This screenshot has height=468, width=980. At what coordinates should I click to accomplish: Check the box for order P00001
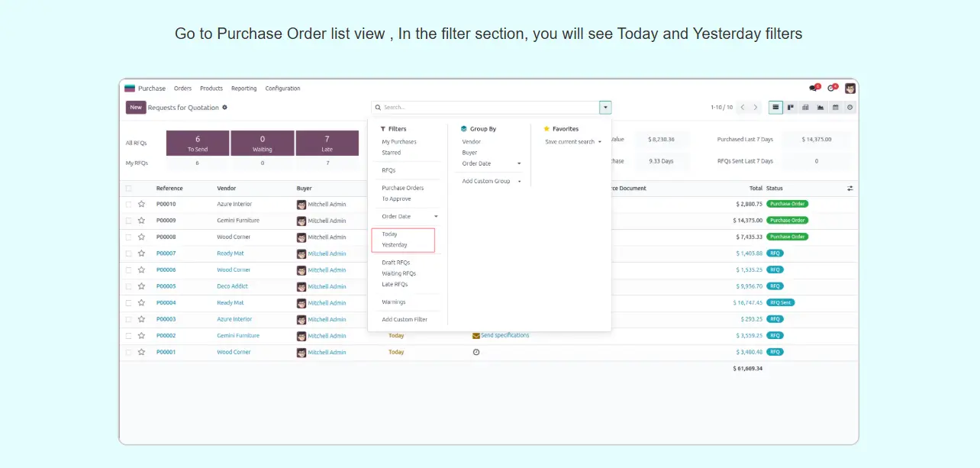(128, 353)
